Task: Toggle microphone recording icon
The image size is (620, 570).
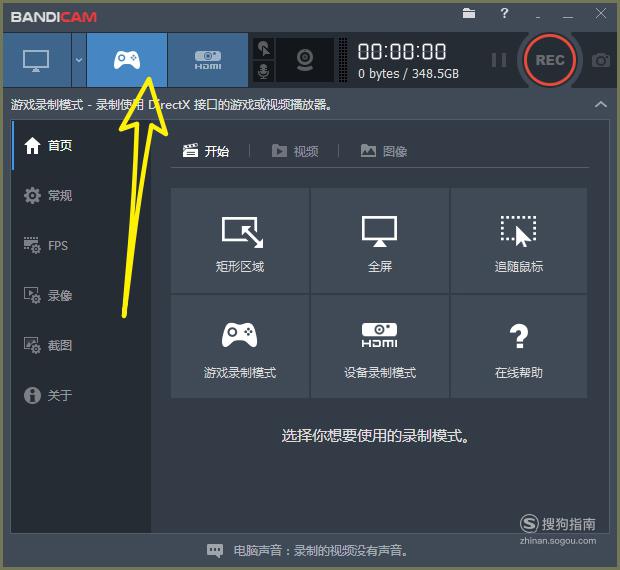Action: [264, 72]
